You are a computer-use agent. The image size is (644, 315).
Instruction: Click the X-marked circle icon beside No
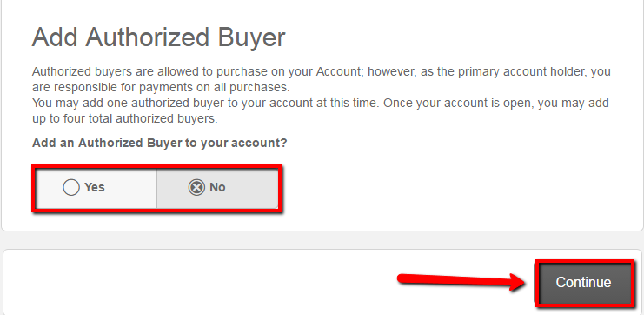click(196, 187)
